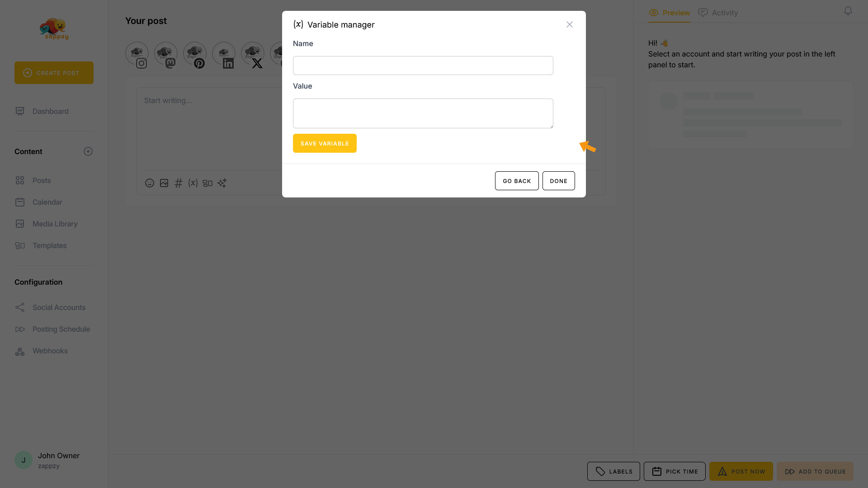Click the hashtag icon in editor toolbar
This screenshot has width=868, height=488.
point(179,183)
